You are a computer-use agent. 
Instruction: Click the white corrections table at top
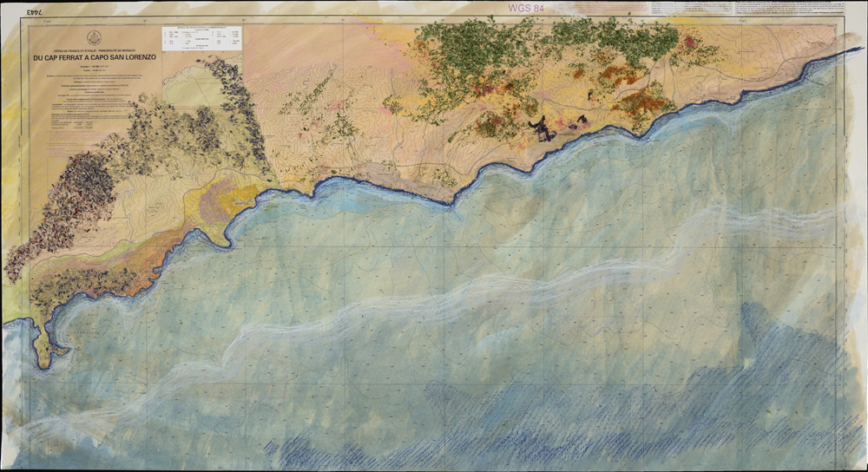(x=201, y=38)
